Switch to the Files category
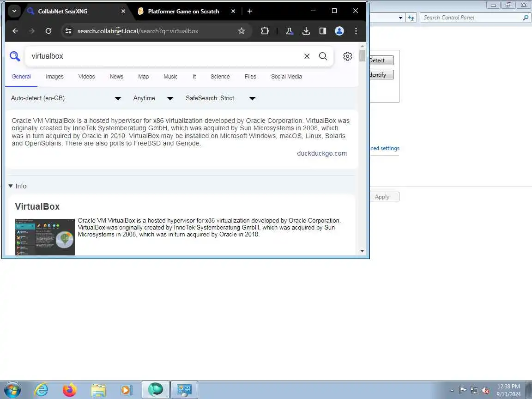Image resolution: width=532 pixels, height=399 pixels. click(x=250, y=77)
